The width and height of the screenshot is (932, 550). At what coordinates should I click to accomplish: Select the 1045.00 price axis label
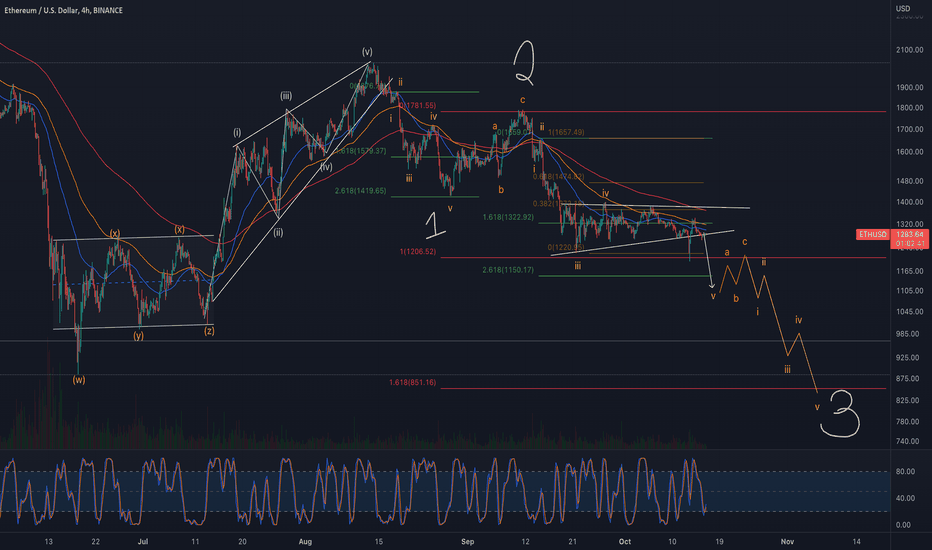(909, 312)
